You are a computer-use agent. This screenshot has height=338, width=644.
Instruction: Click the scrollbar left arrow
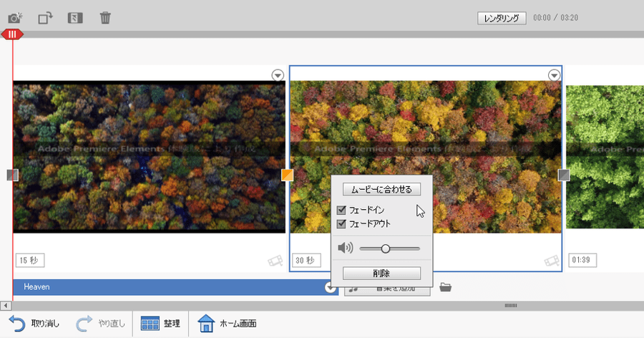tap(5, 306)
